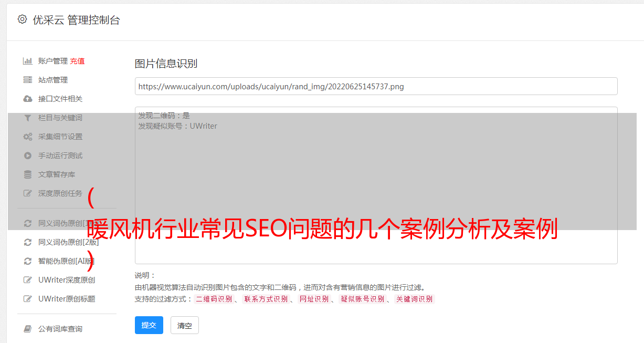
Task: Click the refresh icon for 同义词伪原创[2版]
Action: click(x=28, y=242)
